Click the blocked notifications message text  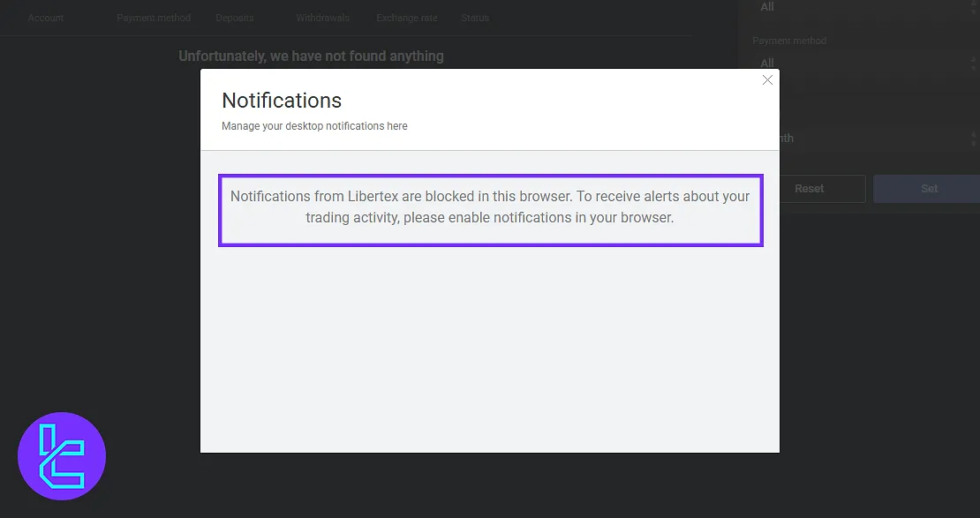coord(490,206)
